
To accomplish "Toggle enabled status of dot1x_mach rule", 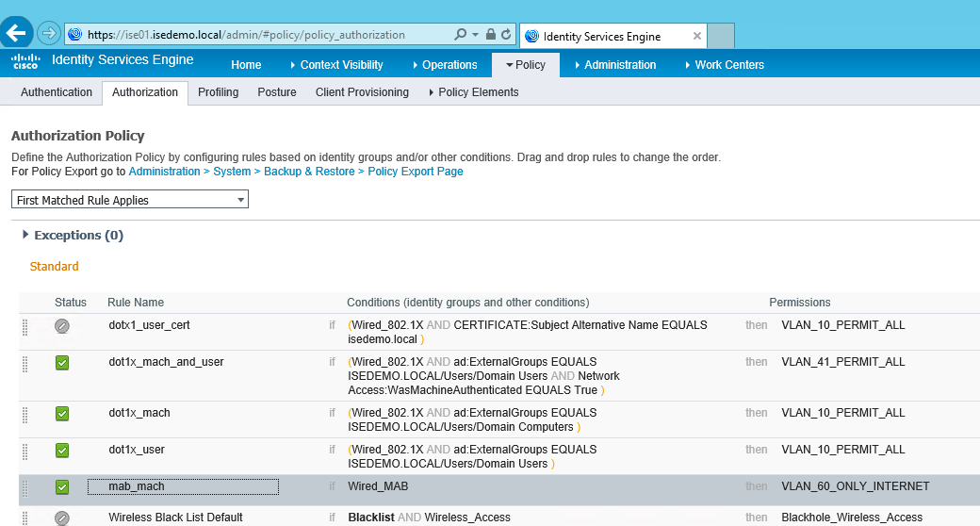I will (62, 414).
